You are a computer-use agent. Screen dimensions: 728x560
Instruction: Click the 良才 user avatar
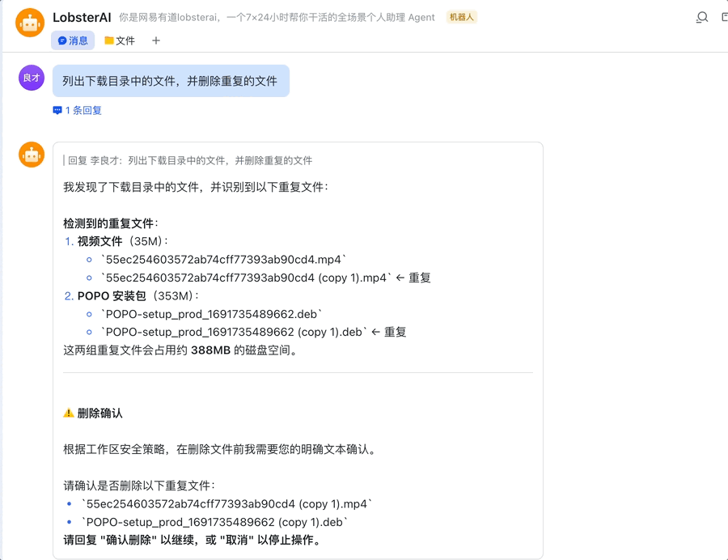pos(30,78)
